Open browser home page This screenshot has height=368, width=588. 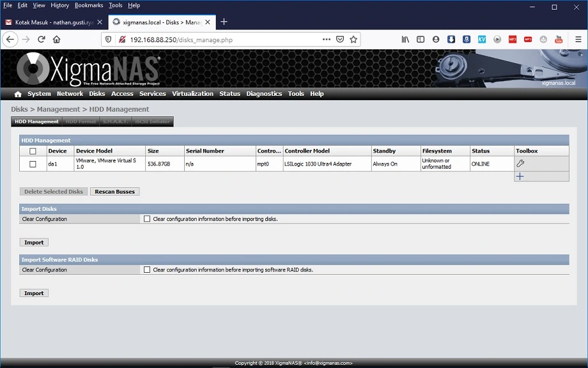[x=57, y=40]
